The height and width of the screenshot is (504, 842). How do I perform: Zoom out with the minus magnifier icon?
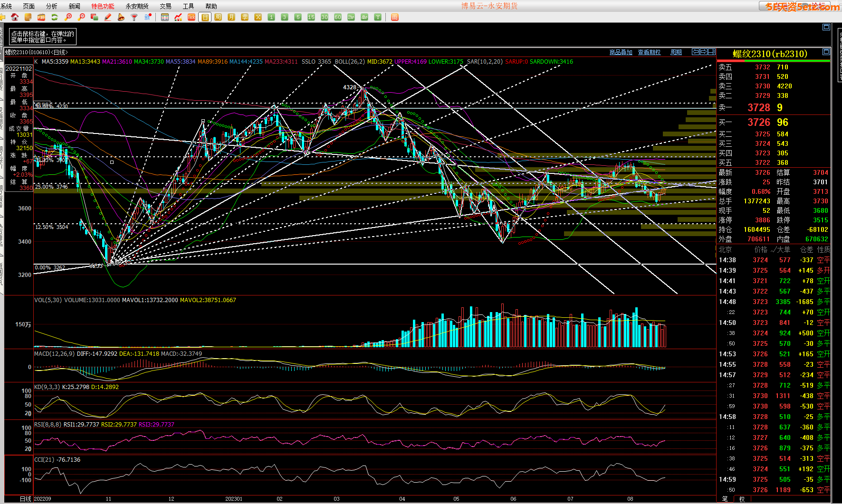click(x=81, y=17)
